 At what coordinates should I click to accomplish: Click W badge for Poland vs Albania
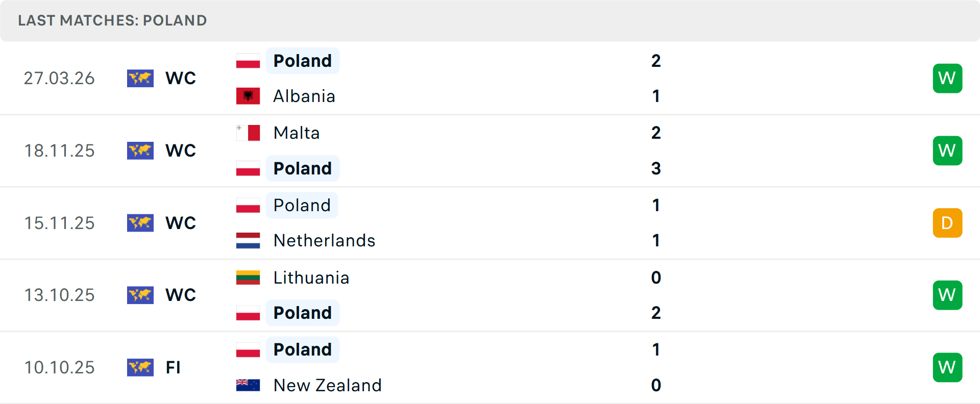point(947,78)
